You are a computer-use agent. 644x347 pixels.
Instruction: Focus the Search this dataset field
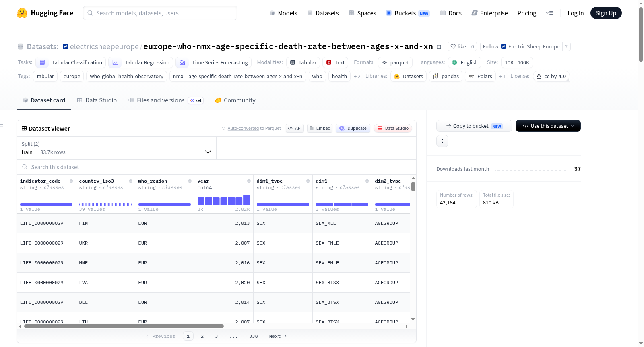coord(217,167)
